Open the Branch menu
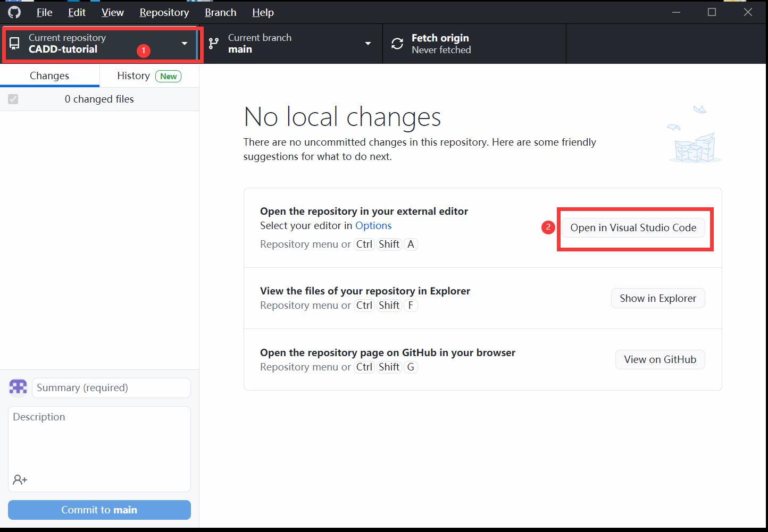Screen dimensions: 768x532 [x=221, y=12]
